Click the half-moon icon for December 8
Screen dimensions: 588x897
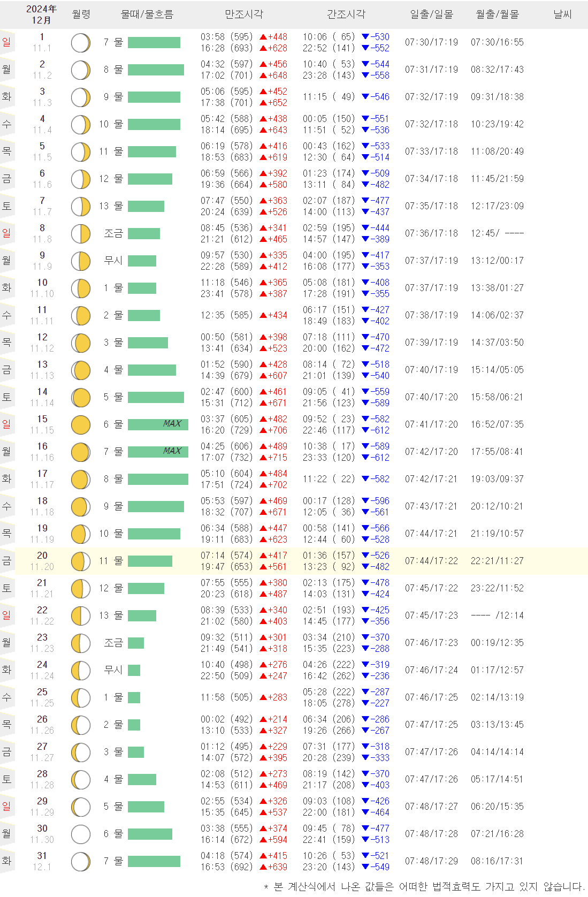(81, 234)
